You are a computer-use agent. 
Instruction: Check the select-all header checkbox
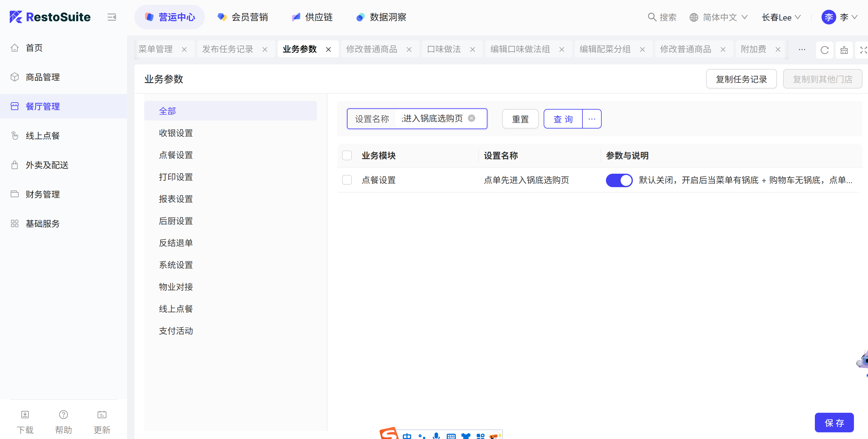(x=347, y=156)
